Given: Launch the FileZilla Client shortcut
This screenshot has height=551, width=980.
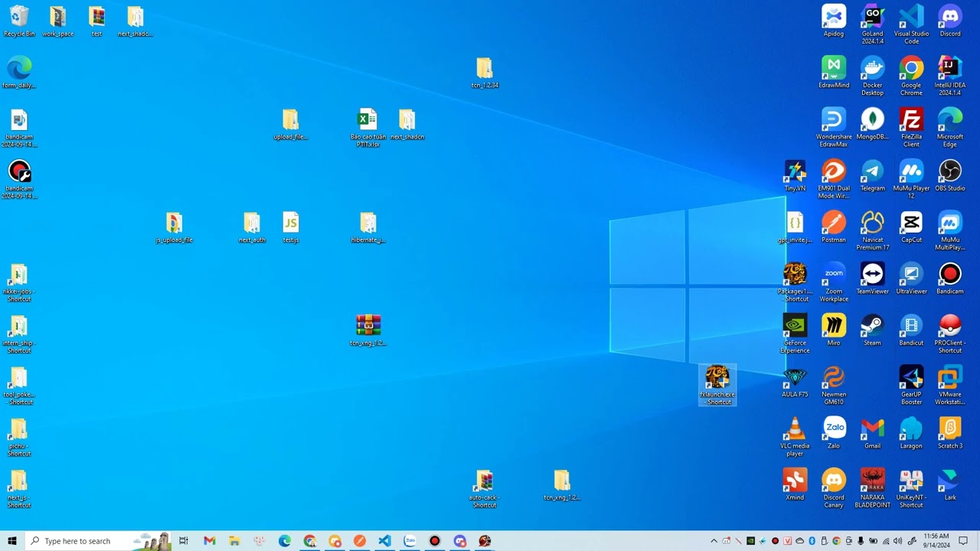Looking at the screenshot, I should [911, 127].
